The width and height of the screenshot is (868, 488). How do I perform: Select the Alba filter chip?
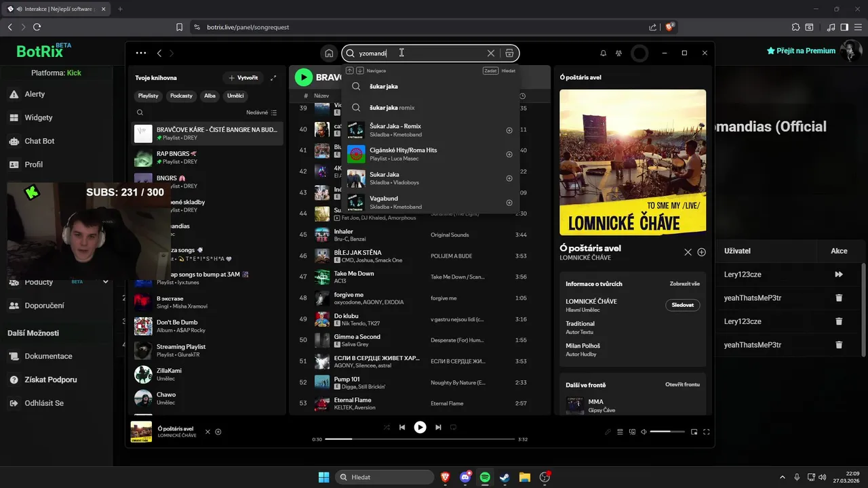click(210, 96)
